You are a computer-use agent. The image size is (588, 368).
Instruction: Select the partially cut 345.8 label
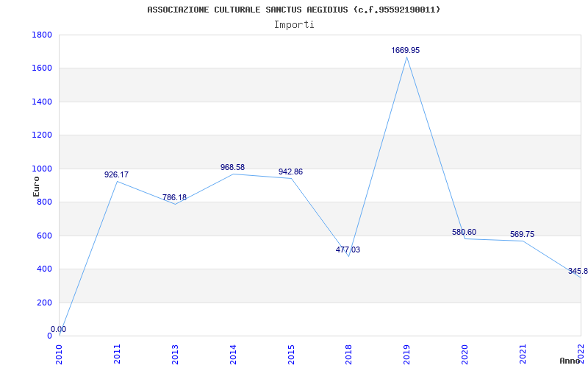[x=578, y=271]
